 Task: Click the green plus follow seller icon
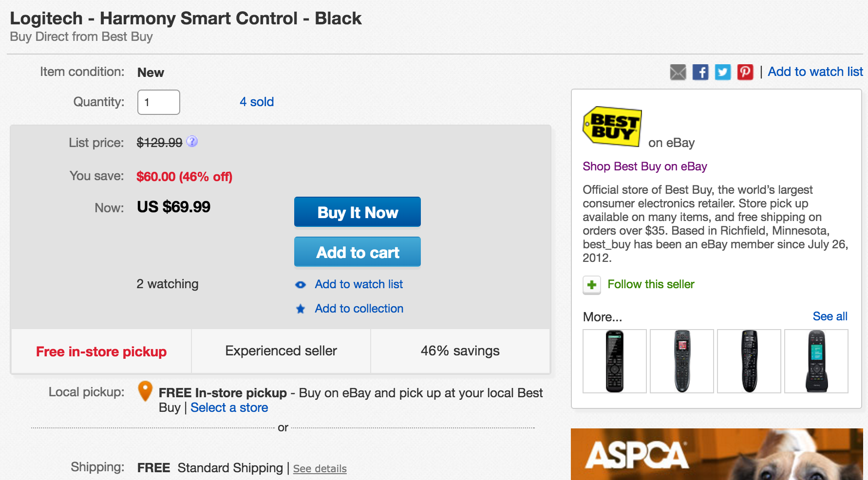(592, 285)
